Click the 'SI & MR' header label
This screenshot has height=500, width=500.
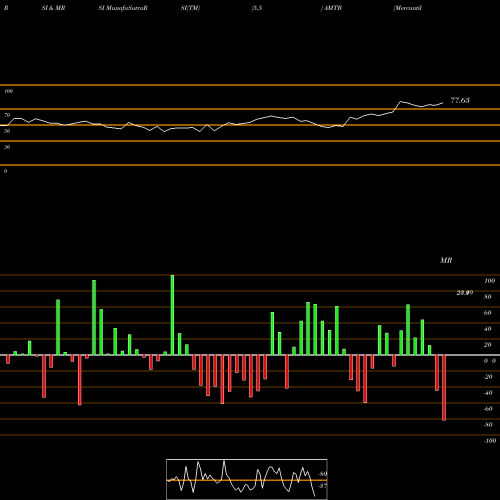(53, 8)
